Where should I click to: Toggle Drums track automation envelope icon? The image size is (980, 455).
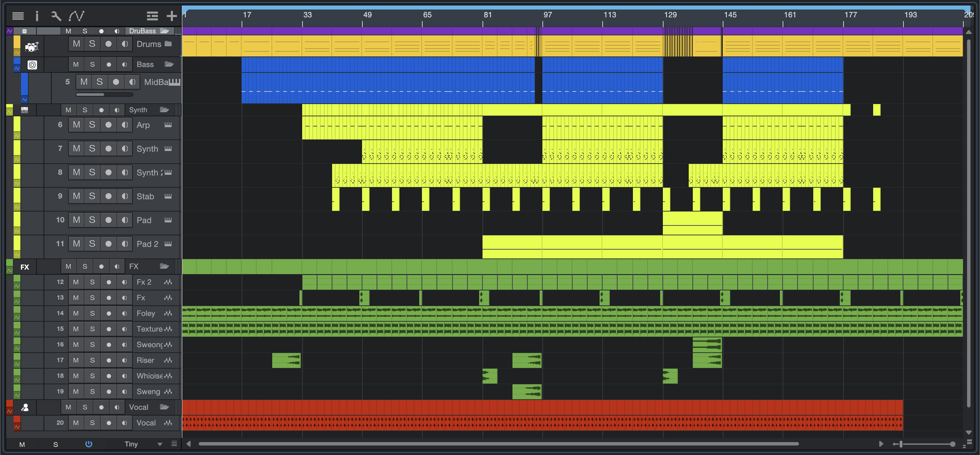[x=17, y=53]
